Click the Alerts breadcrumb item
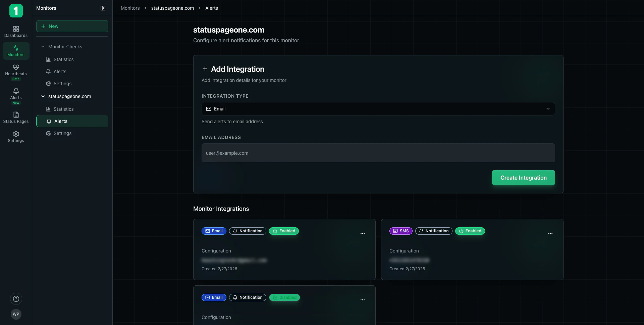The image size is (644, 325). click(212, 8)
